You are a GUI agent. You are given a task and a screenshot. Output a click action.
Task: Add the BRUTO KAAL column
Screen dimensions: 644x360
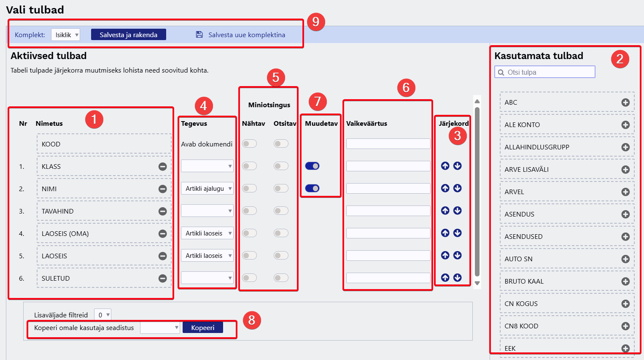tap(625, 282)
